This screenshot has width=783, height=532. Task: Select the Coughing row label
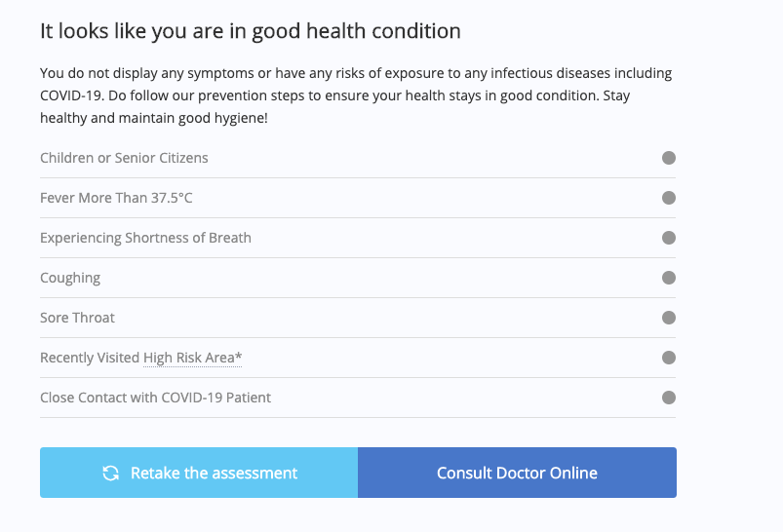[70, 278]
